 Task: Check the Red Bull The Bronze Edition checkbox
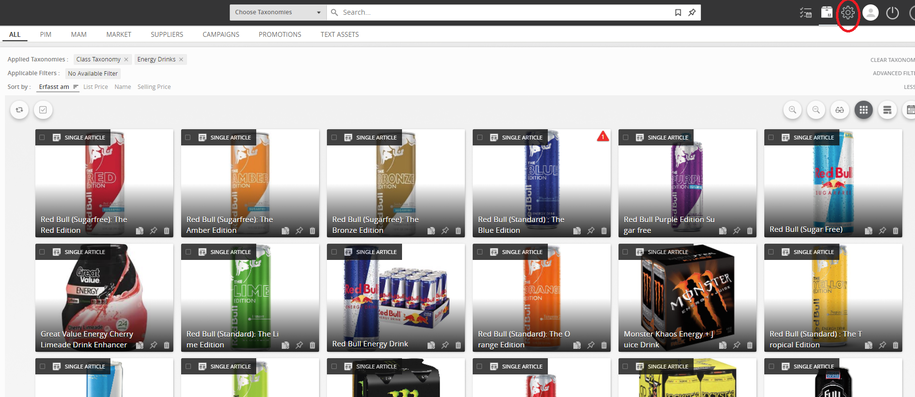point(334,137)
